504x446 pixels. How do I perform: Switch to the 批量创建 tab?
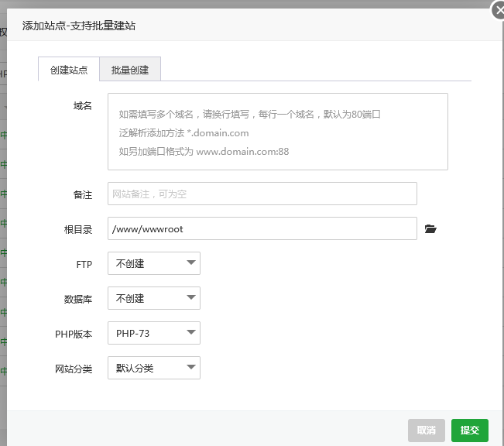(x=130, y=70)
